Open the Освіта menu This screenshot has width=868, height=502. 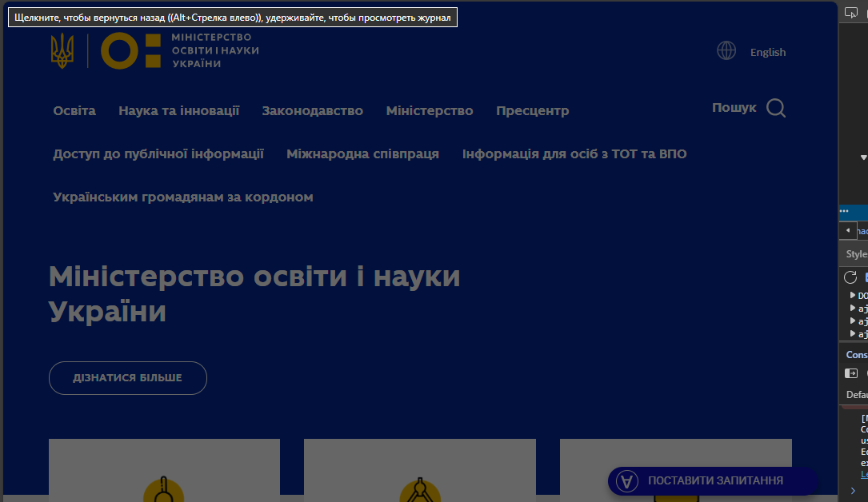tap(74, 110)
